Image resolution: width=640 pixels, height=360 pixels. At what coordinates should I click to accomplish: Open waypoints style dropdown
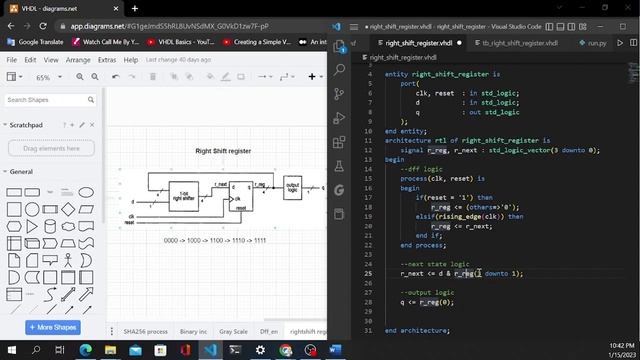click(x=287, y=77)
